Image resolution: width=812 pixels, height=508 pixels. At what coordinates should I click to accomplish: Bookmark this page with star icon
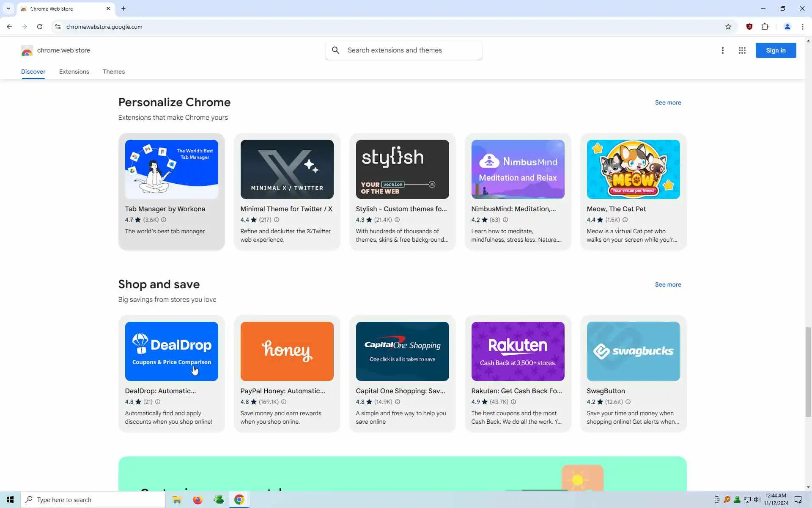point(728,27)
